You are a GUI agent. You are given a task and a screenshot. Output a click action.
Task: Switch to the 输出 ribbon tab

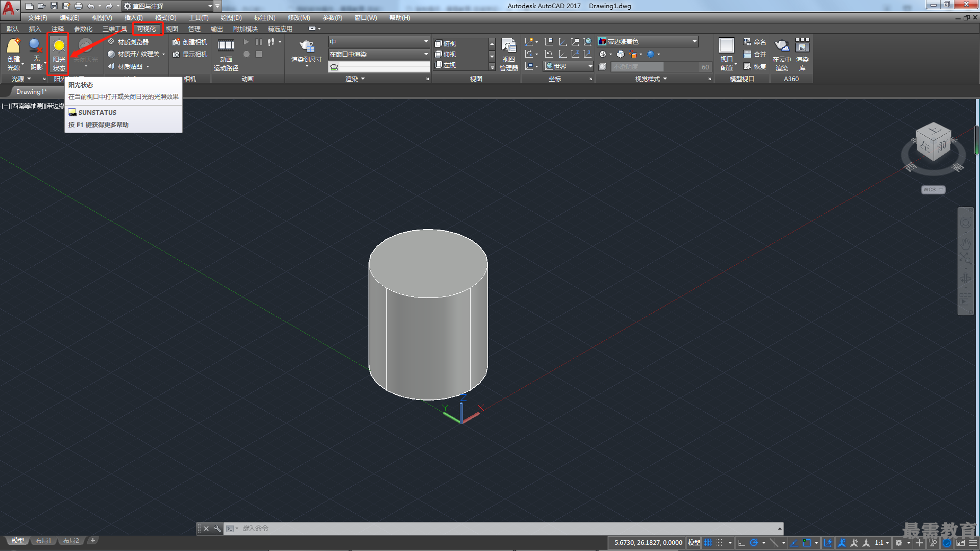click(x=217, y=29)
